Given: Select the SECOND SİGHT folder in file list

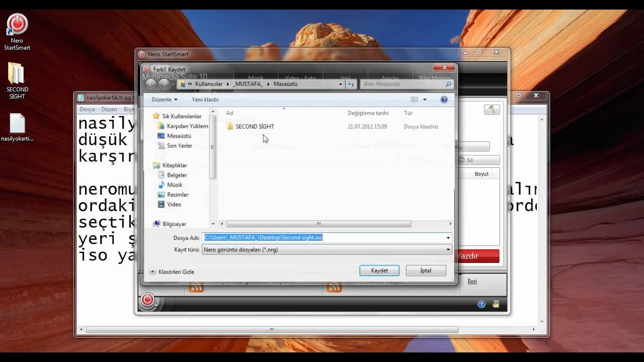Looking at the screenshot, I should [x=250, y=127].
